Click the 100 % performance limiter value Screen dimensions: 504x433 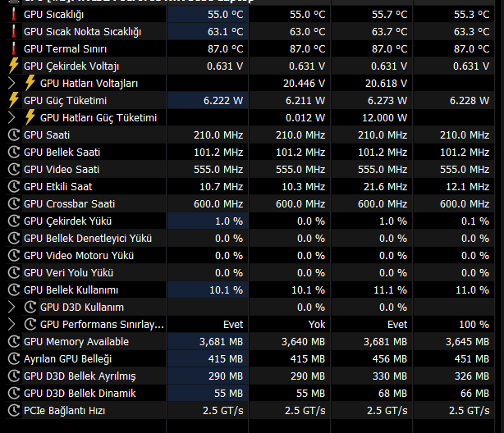[x=474, y=325]
